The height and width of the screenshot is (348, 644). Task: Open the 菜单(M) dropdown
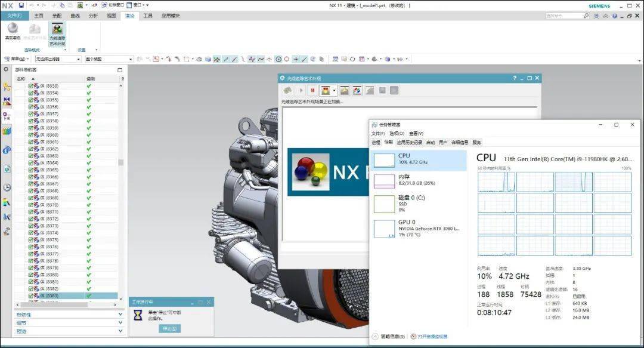pos(17,59)
